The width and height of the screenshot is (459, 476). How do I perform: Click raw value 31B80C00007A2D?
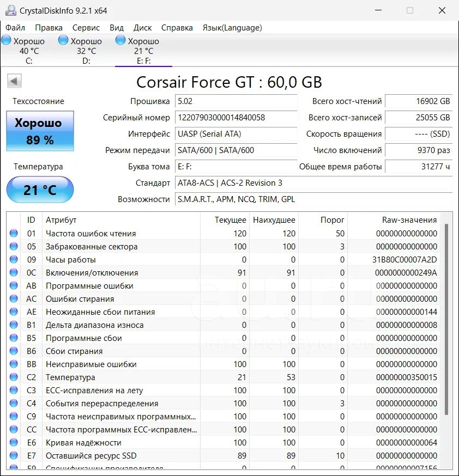pos(404,260)
